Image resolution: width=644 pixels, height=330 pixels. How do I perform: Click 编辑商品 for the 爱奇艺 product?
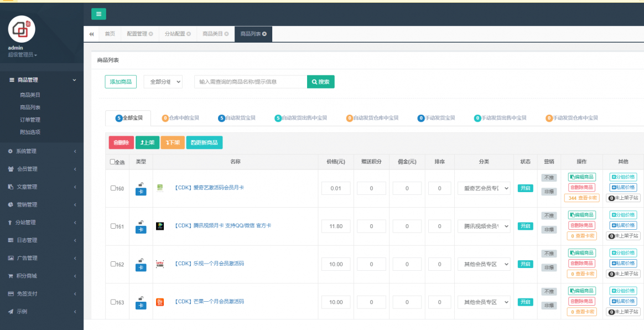[582, 177]
